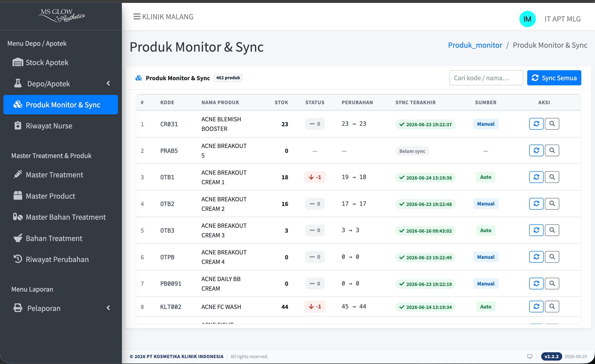Click the STOK column header
595x364 pixels.
tap(281, 102)
